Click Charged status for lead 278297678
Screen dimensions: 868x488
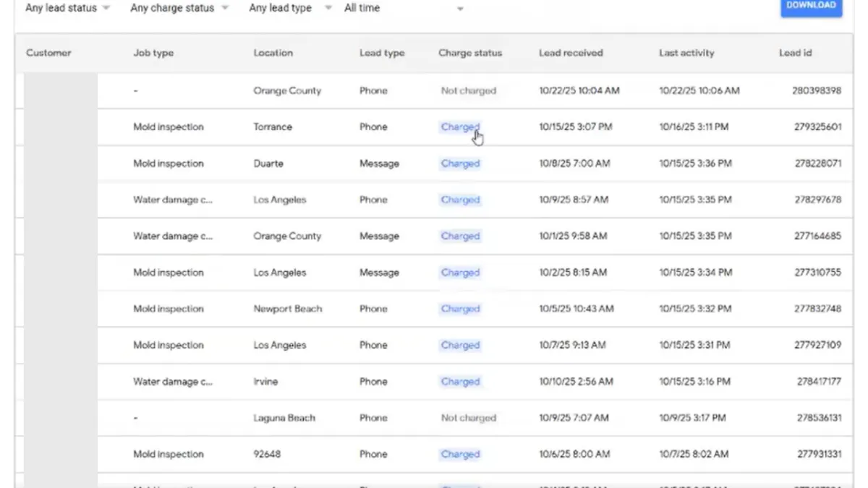[x=460, y=200]
